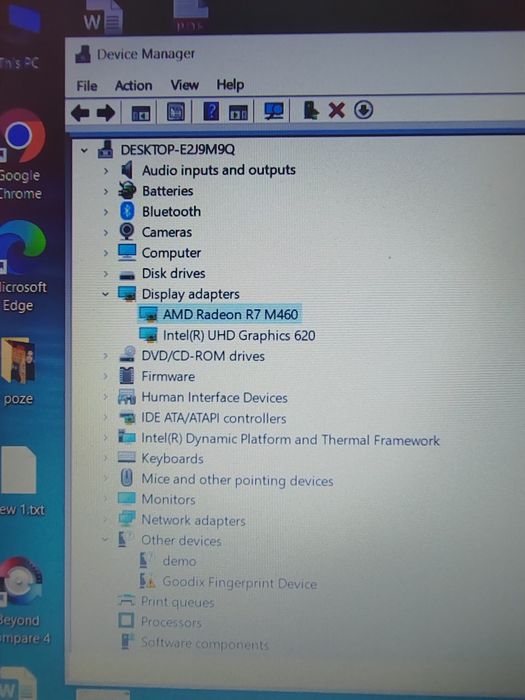
Task: Click the Google Chrome desktop shortcut
Action: point(21,153)
